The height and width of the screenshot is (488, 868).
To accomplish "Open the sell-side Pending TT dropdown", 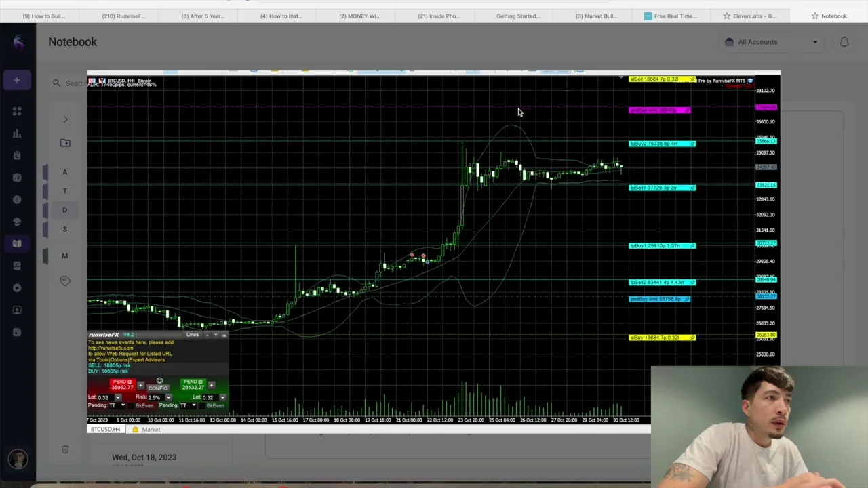I will coord(123,405).
